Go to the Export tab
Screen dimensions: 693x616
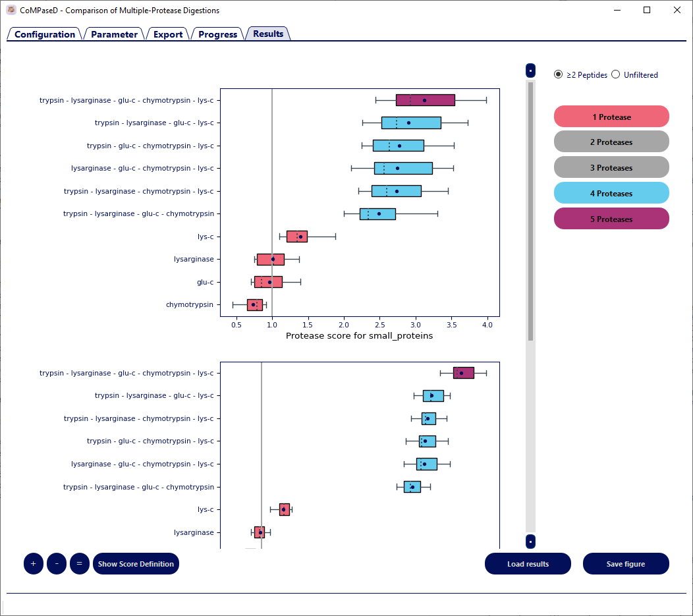pos(168,34)
